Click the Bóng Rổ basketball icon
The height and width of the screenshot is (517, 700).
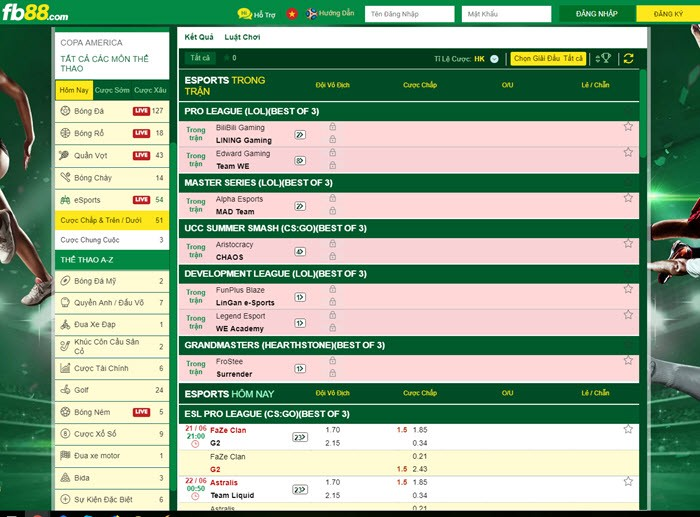[65, 133]
